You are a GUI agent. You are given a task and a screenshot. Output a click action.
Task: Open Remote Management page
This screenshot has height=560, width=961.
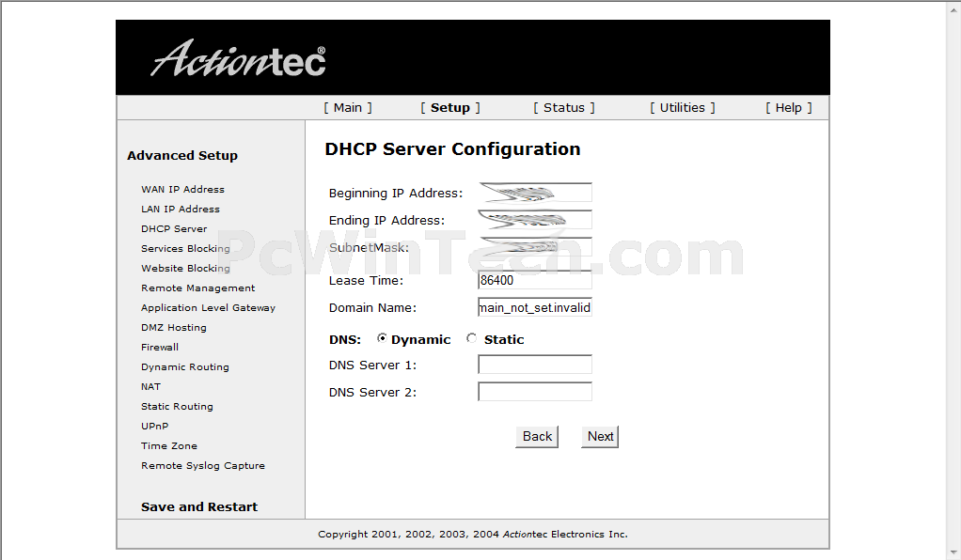pyautogui.click(x=198, y=288)
